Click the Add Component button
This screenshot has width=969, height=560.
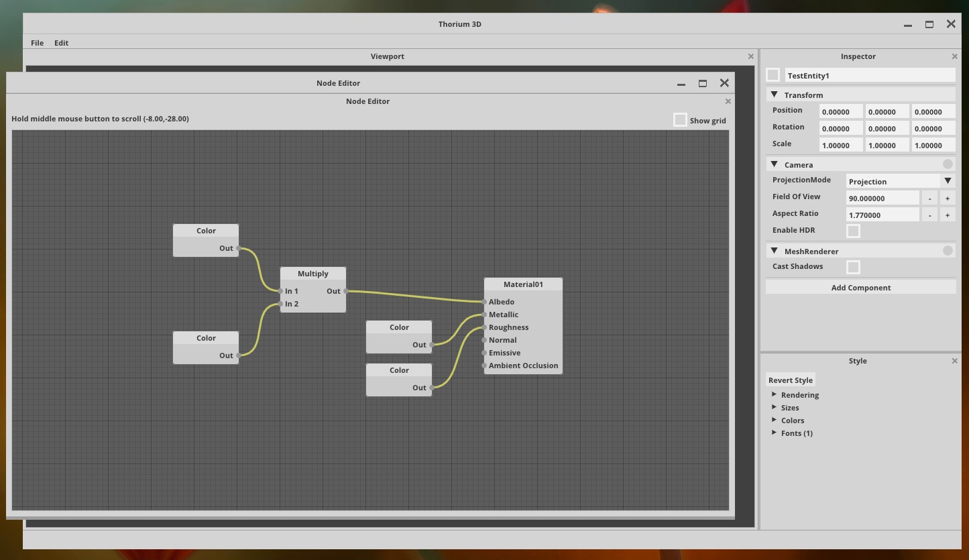click(860, 288)
